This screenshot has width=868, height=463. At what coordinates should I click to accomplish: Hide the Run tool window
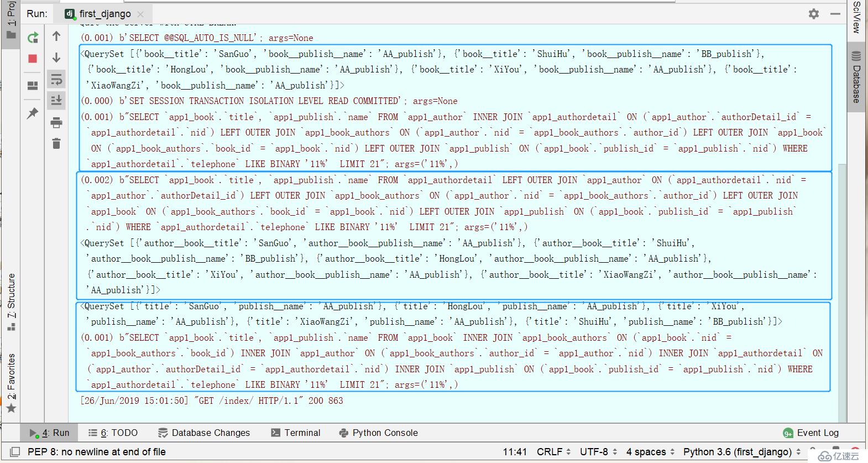pos(835,14)
